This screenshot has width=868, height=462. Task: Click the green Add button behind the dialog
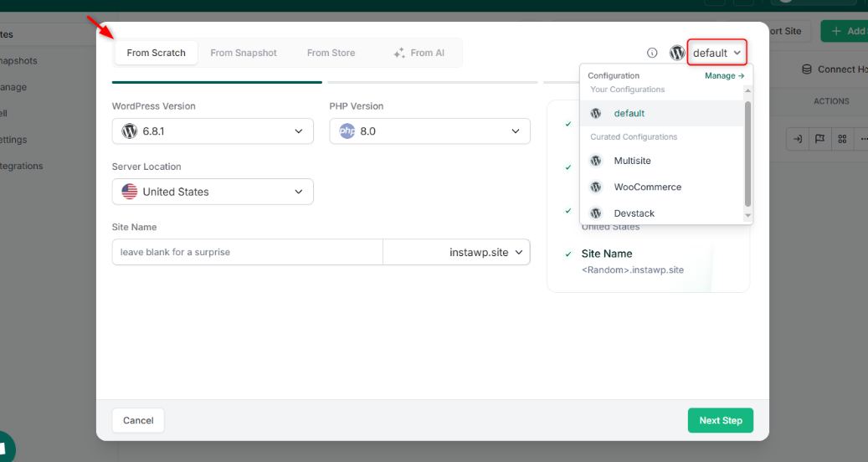tap(845, 31)
